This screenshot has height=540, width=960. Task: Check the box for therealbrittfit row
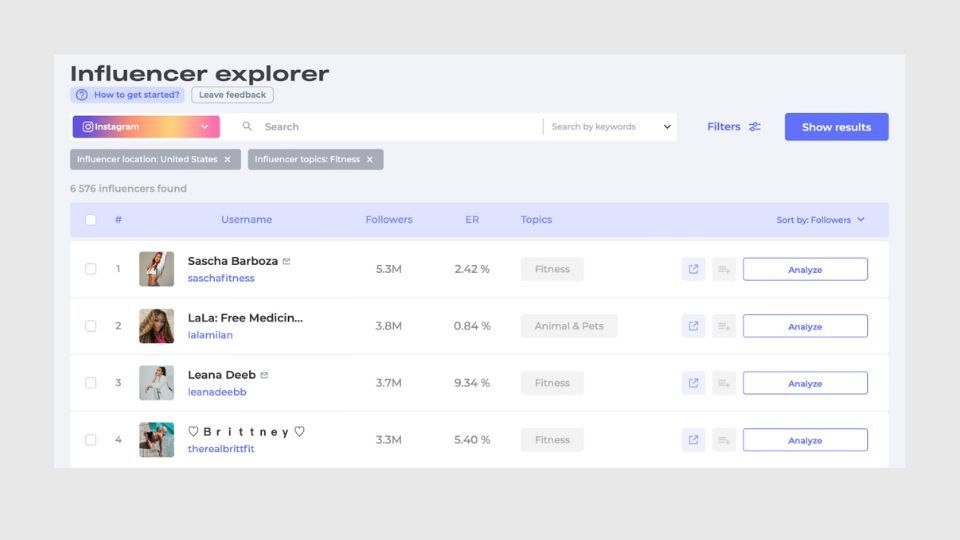click(x=91, y=440)
